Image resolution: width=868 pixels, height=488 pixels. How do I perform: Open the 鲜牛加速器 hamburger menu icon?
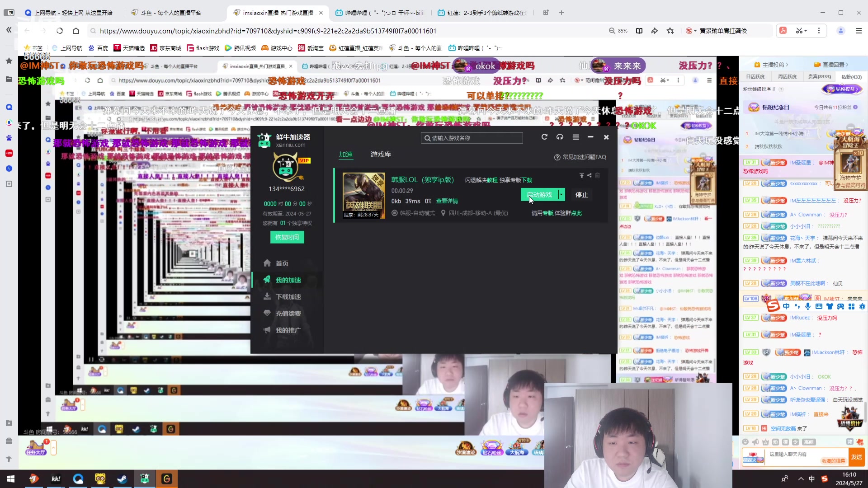(x=576, y=137)
